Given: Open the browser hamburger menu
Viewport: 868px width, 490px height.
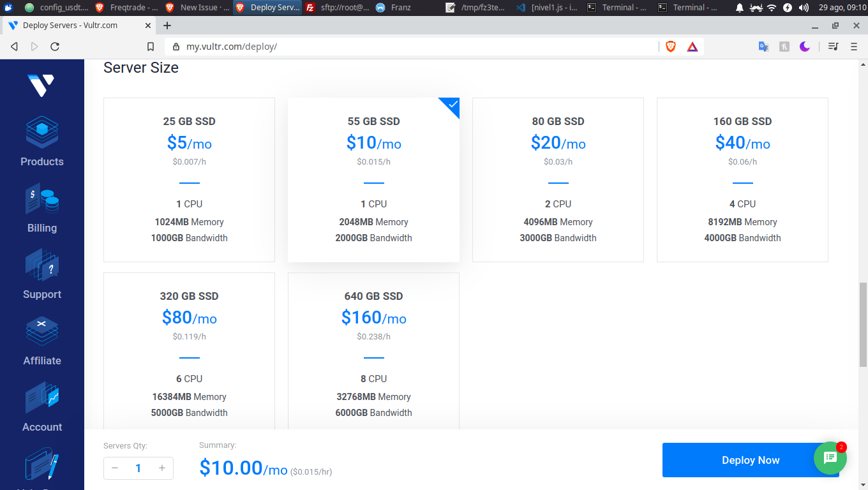Looking at the screenshot, I should coord(854,47).
